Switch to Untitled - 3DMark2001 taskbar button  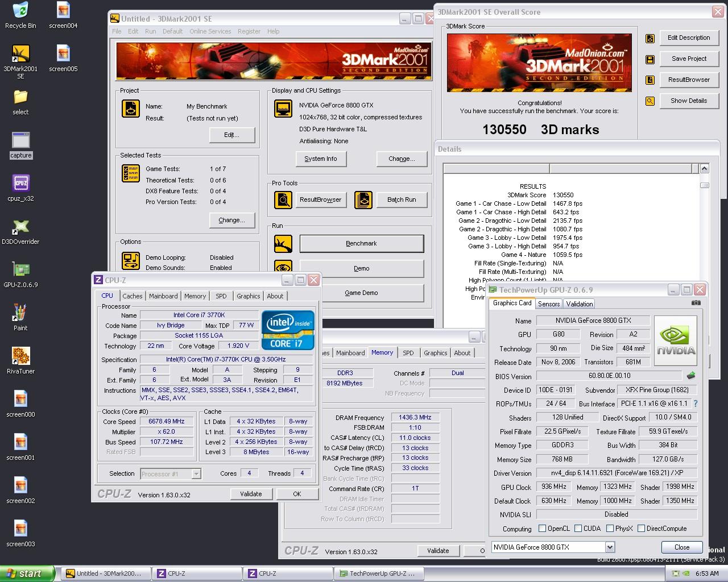(106, 573)
